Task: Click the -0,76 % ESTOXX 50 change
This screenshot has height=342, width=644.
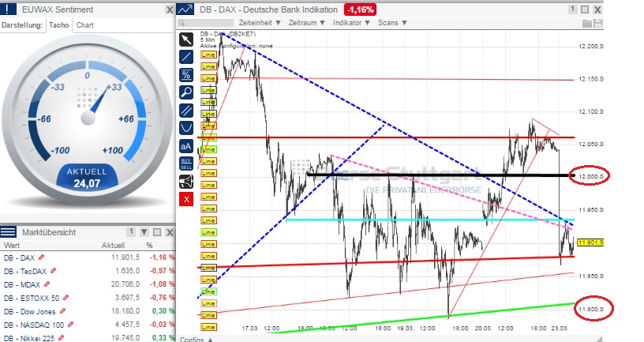Action: 163,297
